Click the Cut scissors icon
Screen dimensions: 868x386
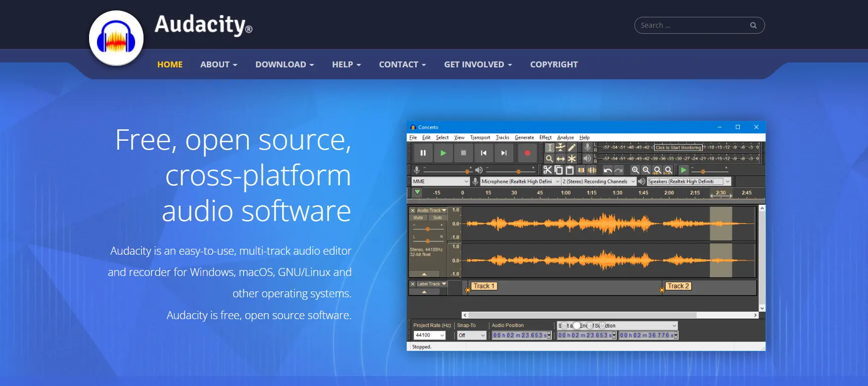tap(547, 170)
